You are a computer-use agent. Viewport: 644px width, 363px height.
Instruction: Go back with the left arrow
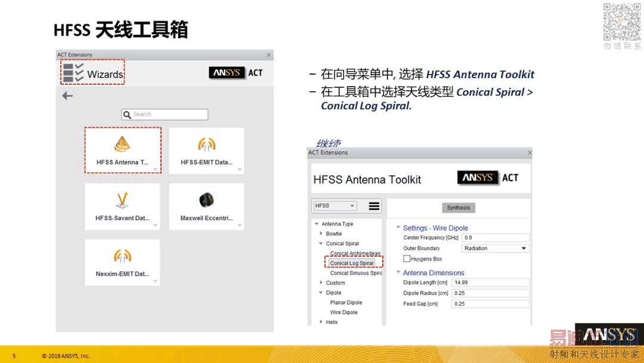tap(67, 96)
